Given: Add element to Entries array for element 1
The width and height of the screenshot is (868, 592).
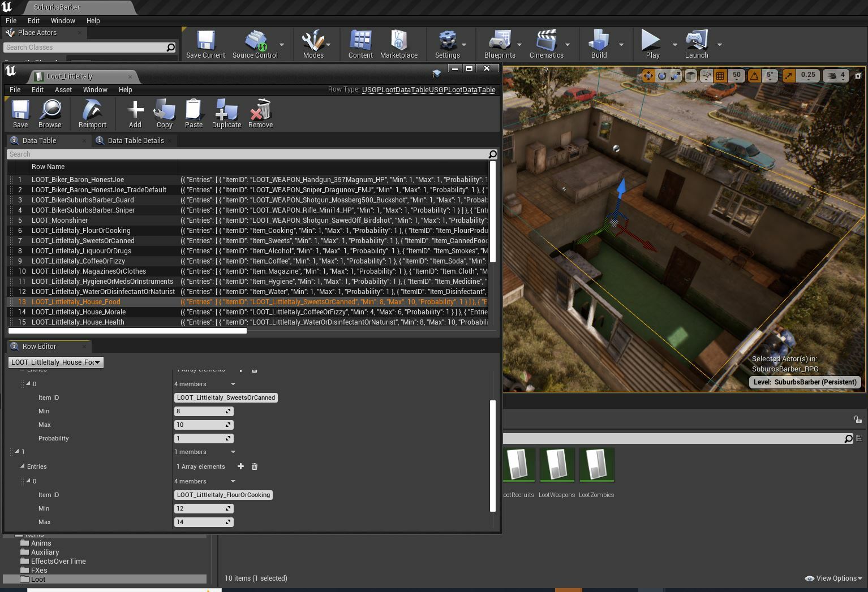Looking at the screenshot, I should pyautogui.click(x=240, y=466).
